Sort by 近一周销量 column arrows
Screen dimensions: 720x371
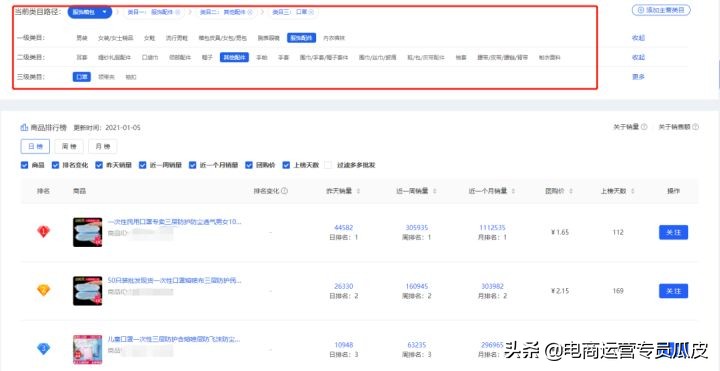point(434,191)
